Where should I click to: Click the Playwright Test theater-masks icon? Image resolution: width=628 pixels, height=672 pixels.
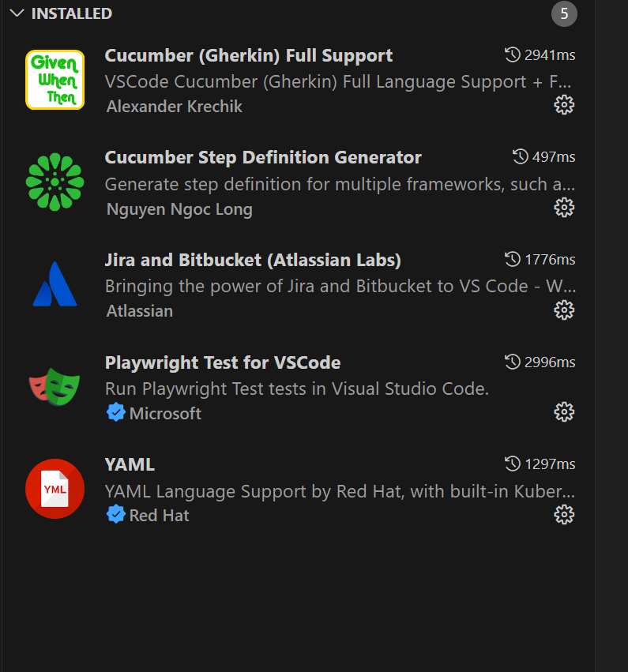click(x=55, y=385)
